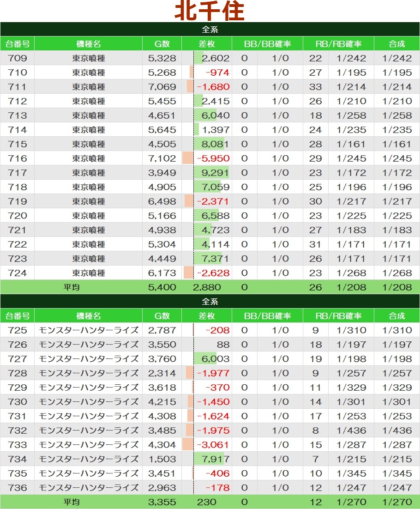The image size is (420, 509).
Task: Click the -406 difference value
Action: click(x=218, y=473)
